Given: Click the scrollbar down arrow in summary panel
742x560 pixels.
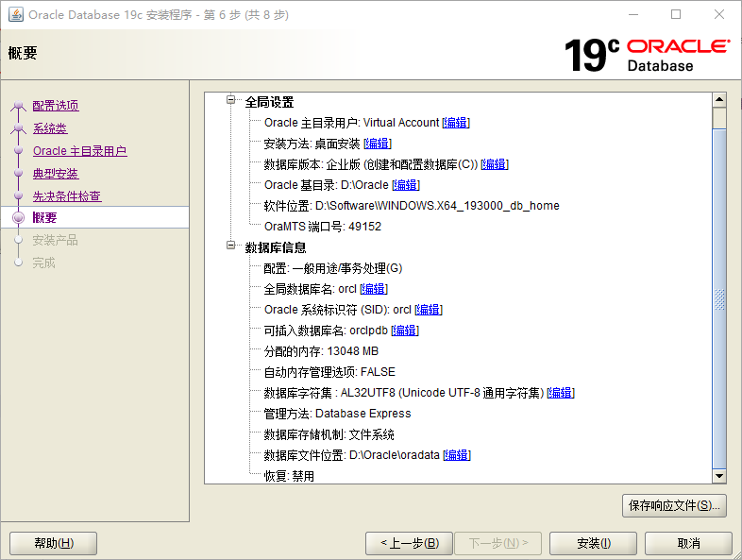Looking at the screenshot, I should tap(719, 476).
